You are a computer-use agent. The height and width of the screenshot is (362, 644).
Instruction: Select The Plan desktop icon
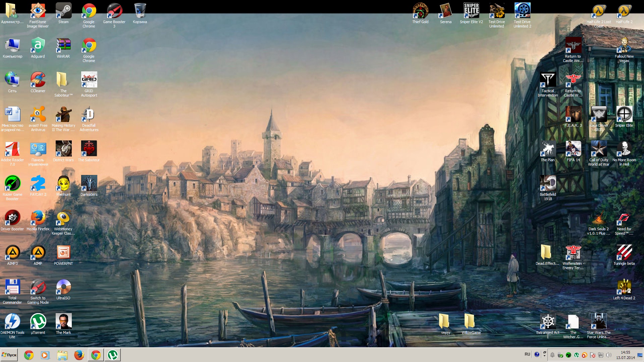[548, 152]
